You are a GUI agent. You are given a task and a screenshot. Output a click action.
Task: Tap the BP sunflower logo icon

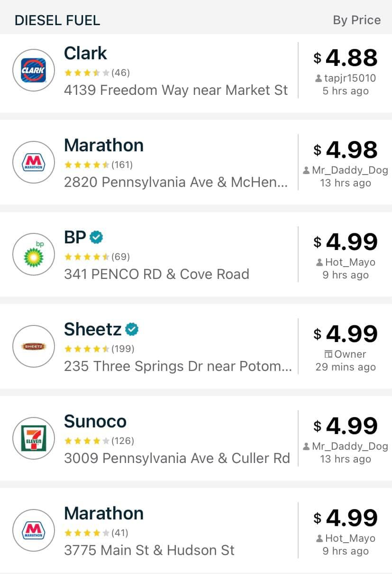(x=34, y=255)
